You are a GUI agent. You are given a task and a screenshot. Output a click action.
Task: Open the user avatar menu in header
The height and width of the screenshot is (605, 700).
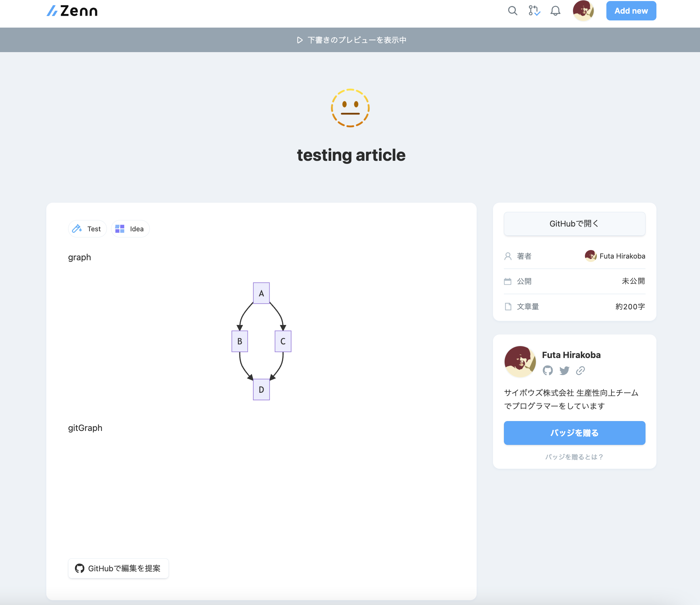(x=583, y=11)
